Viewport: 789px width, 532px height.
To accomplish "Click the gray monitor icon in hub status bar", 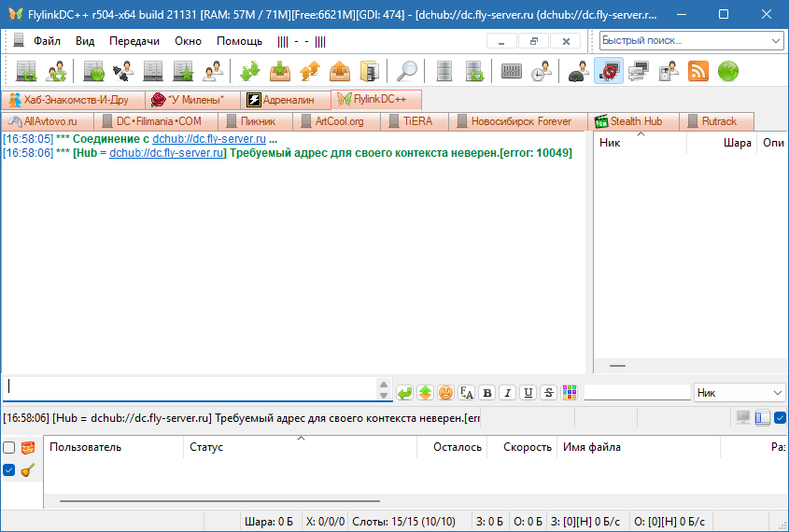I will (743, 417).
